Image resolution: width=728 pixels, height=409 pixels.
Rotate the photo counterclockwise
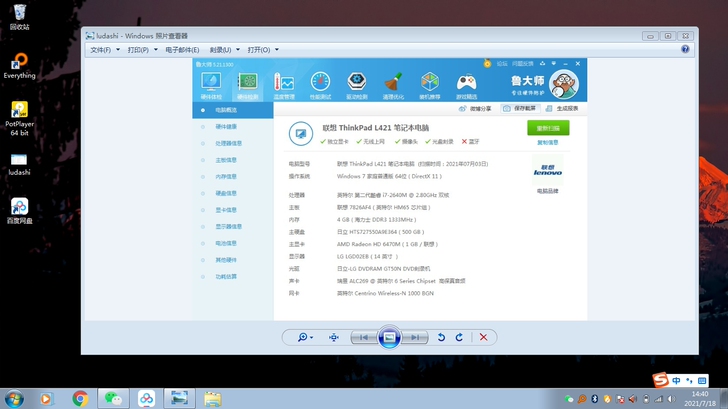[441, 338]
